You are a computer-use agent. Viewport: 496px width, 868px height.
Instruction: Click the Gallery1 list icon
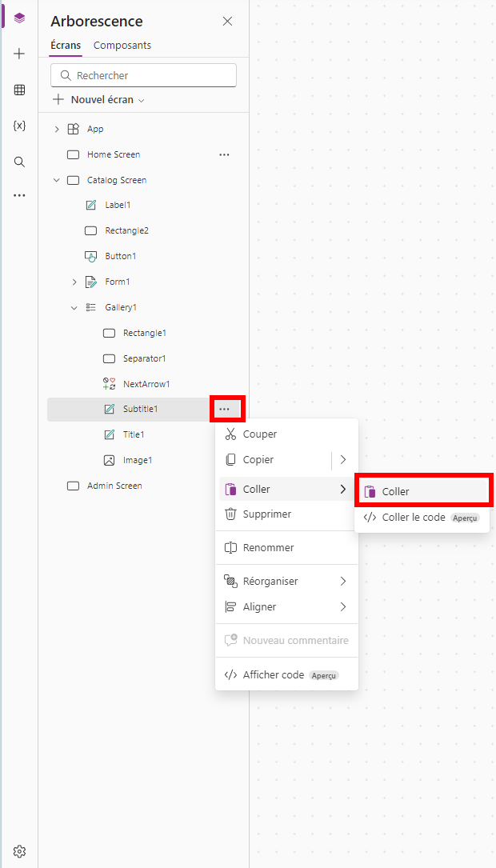click(90, 307)
